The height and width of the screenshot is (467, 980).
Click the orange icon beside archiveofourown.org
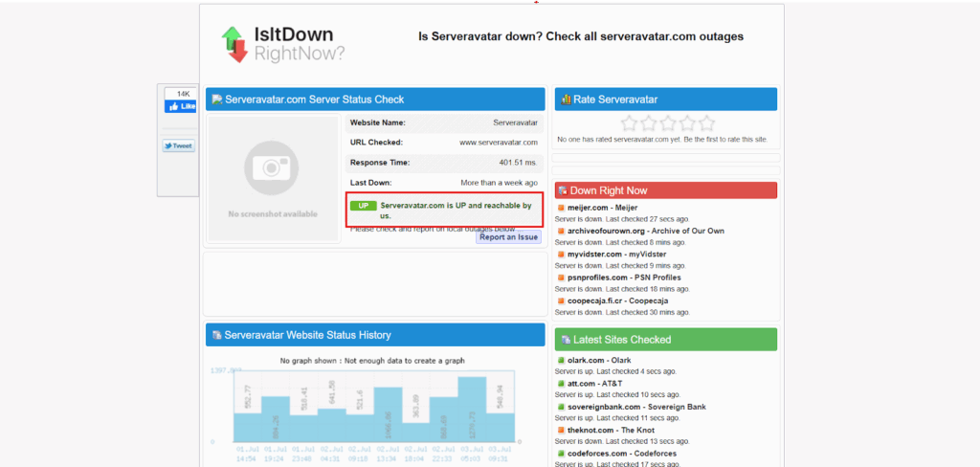click(x=561, y=231)
